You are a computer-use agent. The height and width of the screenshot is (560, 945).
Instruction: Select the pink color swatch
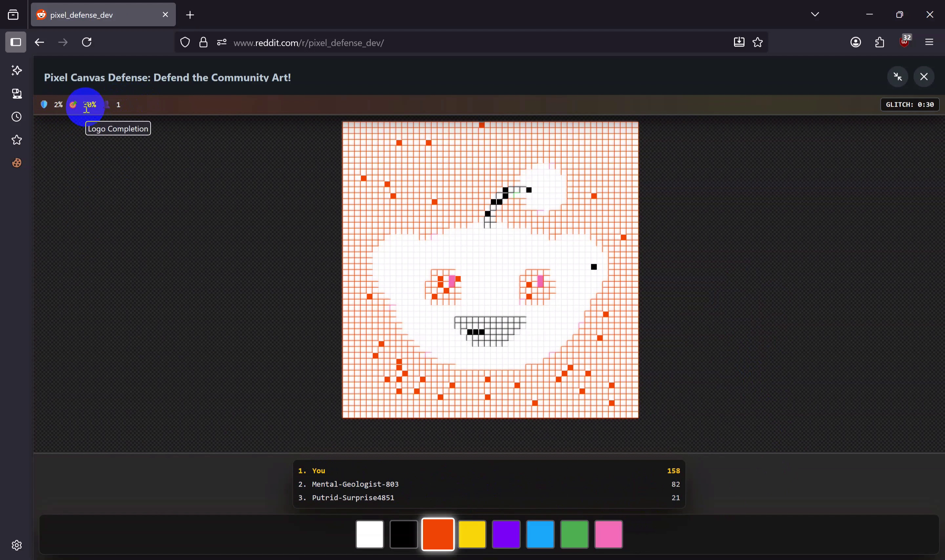pyautogui.click(x=608, y=534)
